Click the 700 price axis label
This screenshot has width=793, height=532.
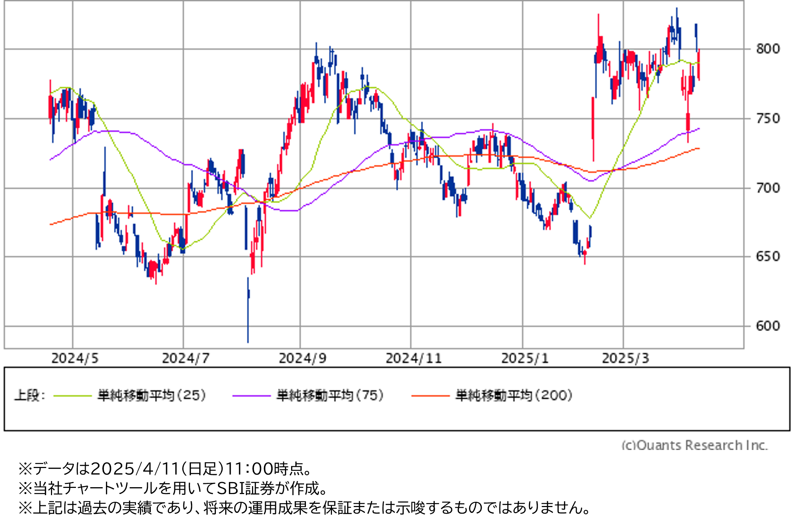768,188
